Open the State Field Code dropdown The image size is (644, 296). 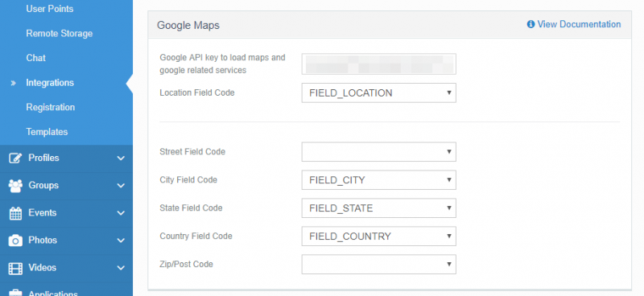[x=378, y=208]
